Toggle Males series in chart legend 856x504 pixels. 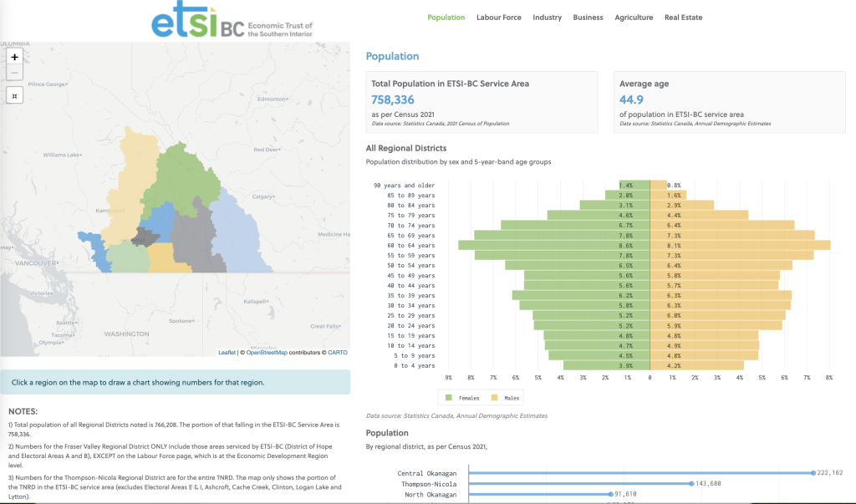(x=506, y=398)
